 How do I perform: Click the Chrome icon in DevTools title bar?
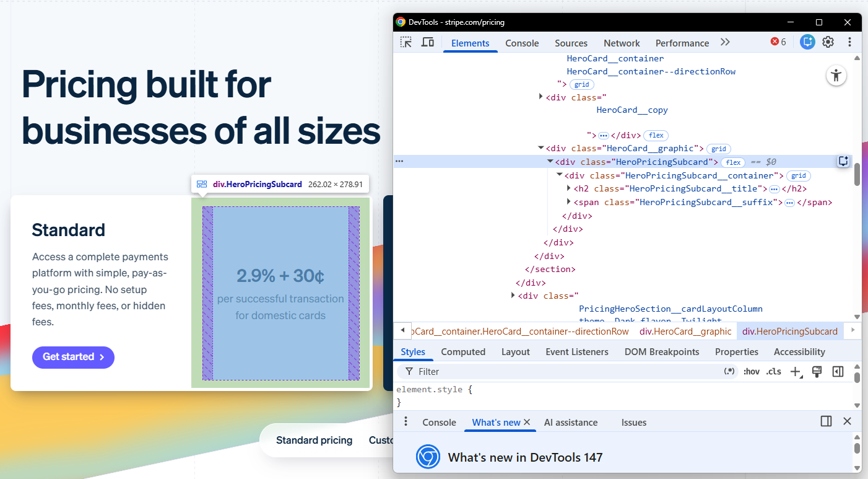401,22
